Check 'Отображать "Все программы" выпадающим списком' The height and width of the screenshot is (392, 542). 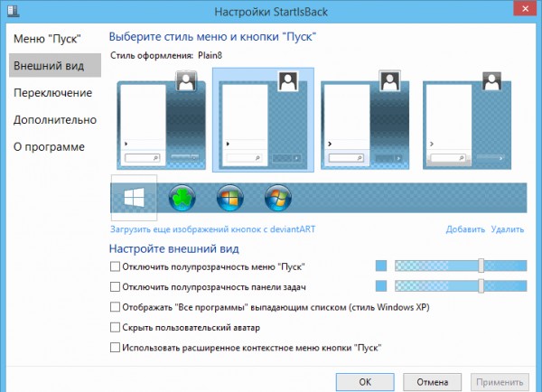(115, 307)
